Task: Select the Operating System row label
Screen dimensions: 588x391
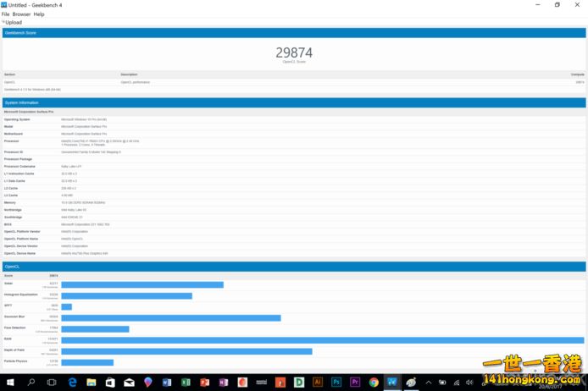Action: coord(17,119)
